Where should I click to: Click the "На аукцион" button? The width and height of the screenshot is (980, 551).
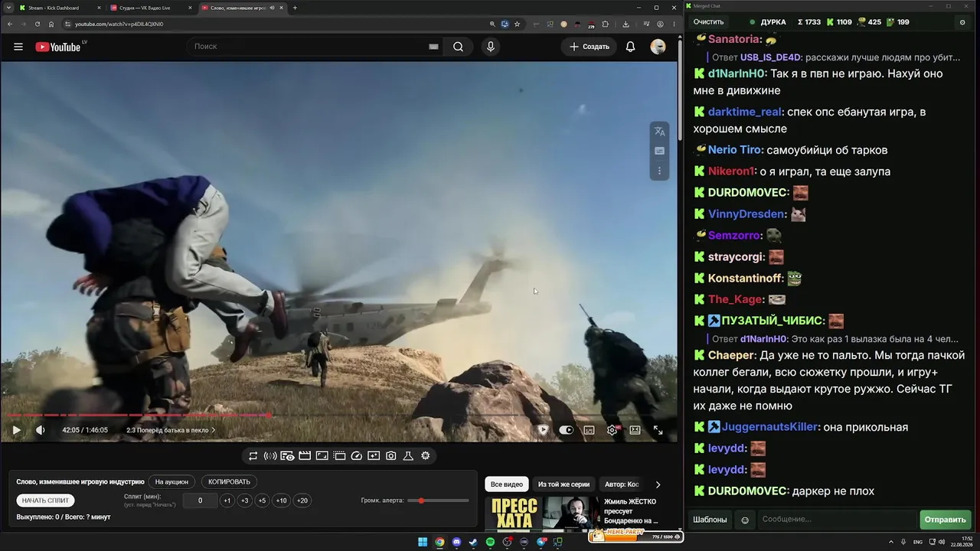coord(171,482)
